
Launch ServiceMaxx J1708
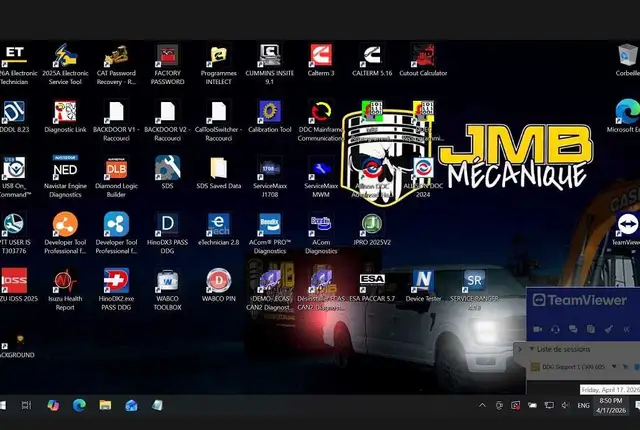click(x=270, y=177)
